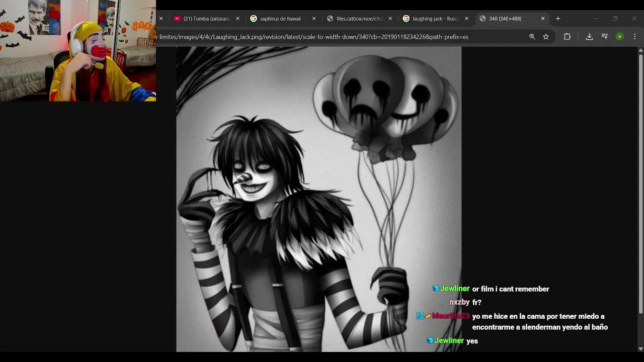The image size is (644, 362).
Task: Close the leftmost partially hidden tab
Action: pos(161,19)
